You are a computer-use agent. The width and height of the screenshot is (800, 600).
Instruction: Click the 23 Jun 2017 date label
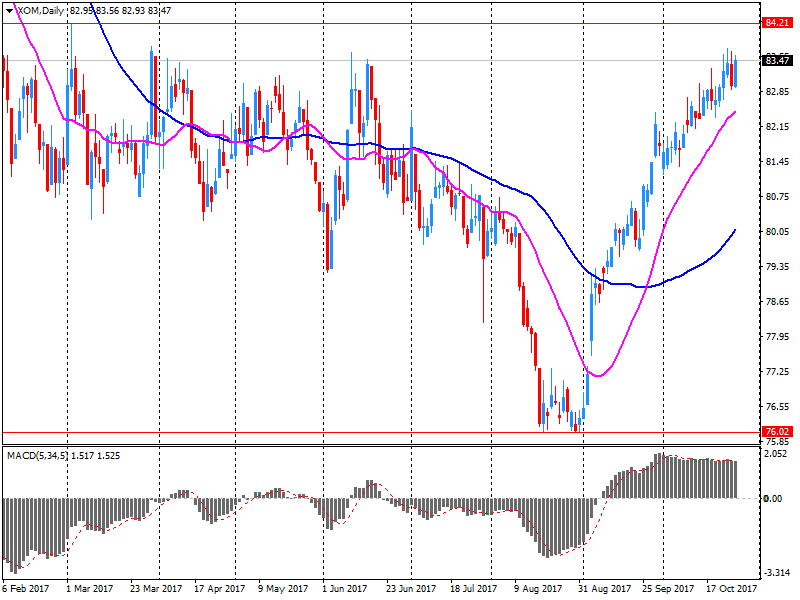tap(411, 589)
